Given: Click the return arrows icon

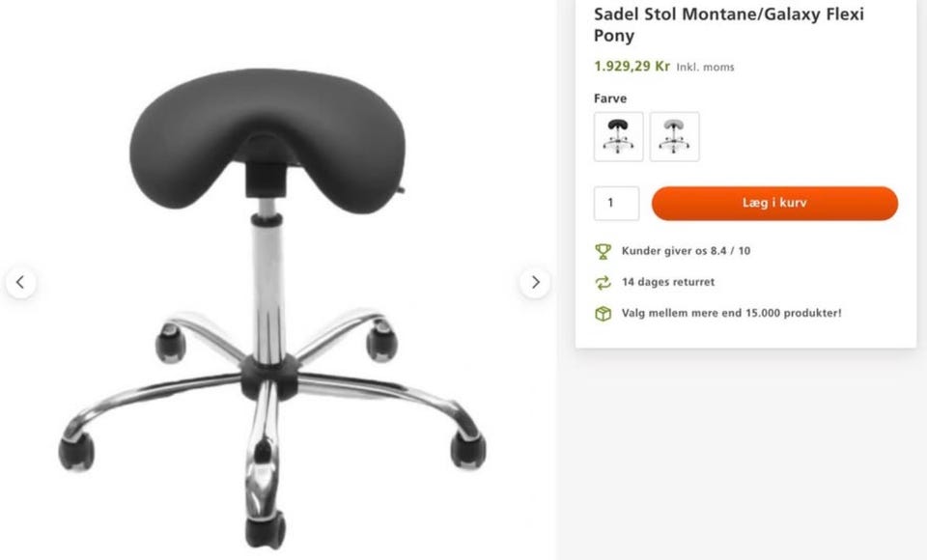Looking at the screenshot, I should tap(603, 283).
